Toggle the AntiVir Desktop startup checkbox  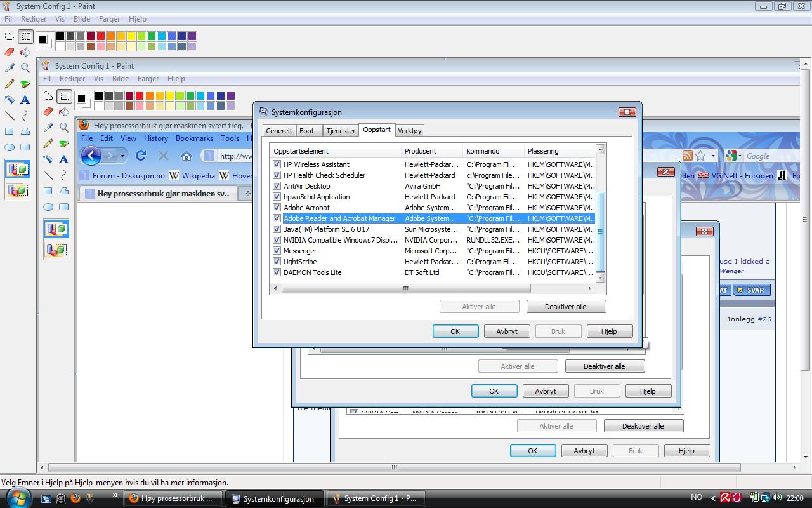tap(277, 186)
